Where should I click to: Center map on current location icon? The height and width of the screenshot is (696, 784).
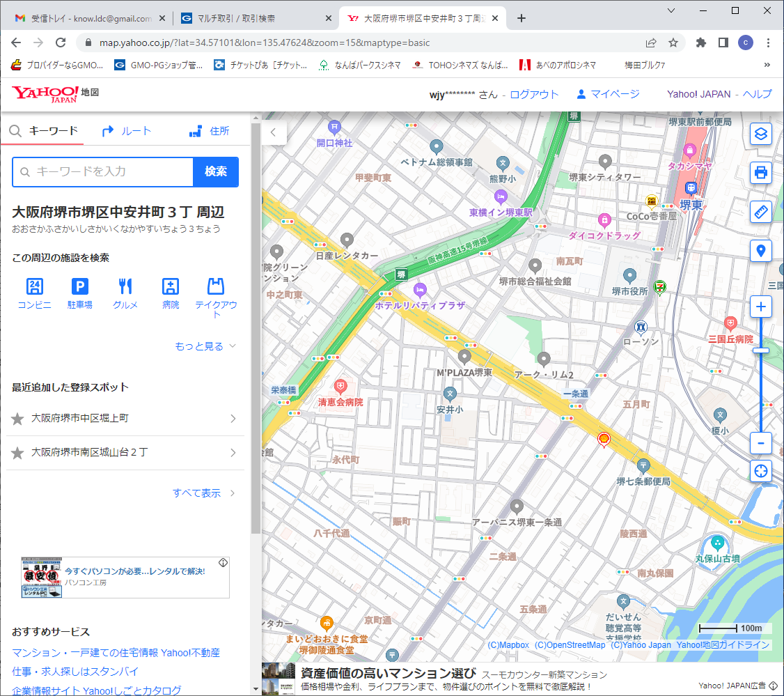[x=761, y=471]
